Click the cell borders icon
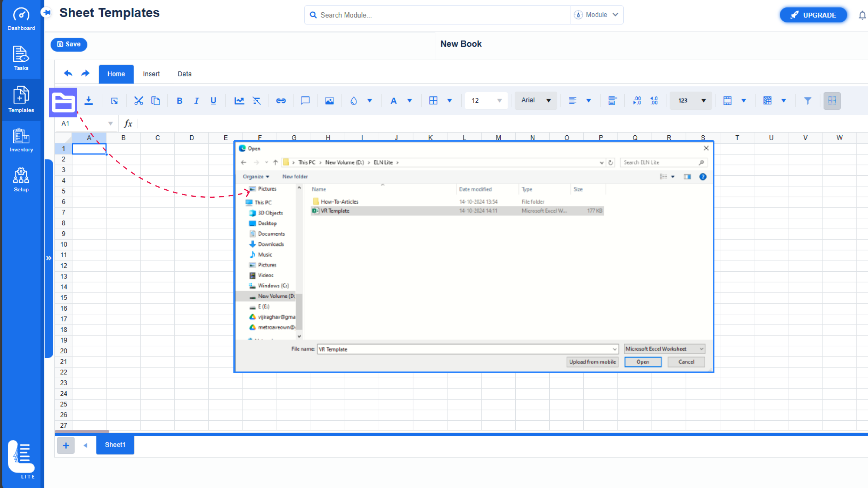Image resolution: width=868 pixels, height=488 pixels. pos(433,101)
